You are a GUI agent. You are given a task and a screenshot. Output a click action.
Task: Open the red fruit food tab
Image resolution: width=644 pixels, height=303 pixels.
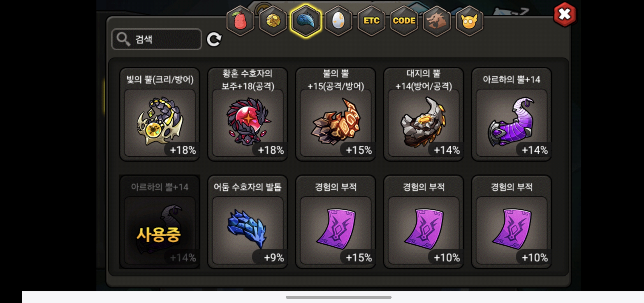pos(240,21)
